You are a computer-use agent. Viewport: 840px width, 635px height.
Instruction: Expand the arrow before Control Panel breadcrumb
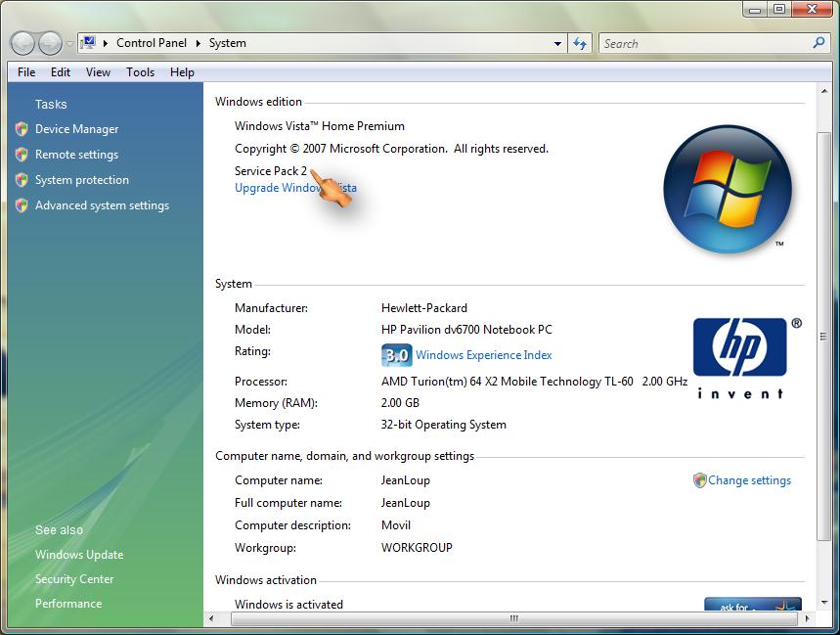pyautogui.click(x=106, y=43)
